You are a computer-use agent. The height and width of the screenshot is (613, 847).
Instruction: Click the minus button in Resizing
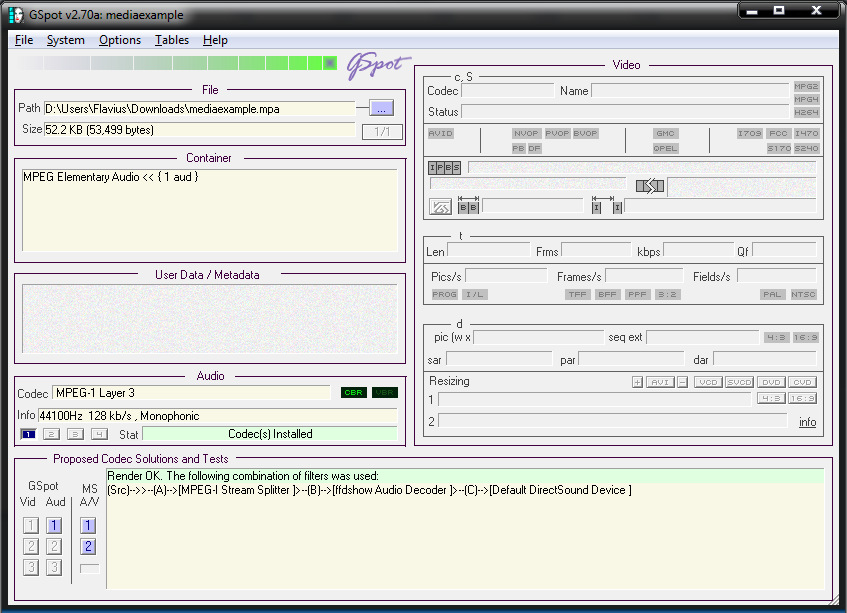682,382
